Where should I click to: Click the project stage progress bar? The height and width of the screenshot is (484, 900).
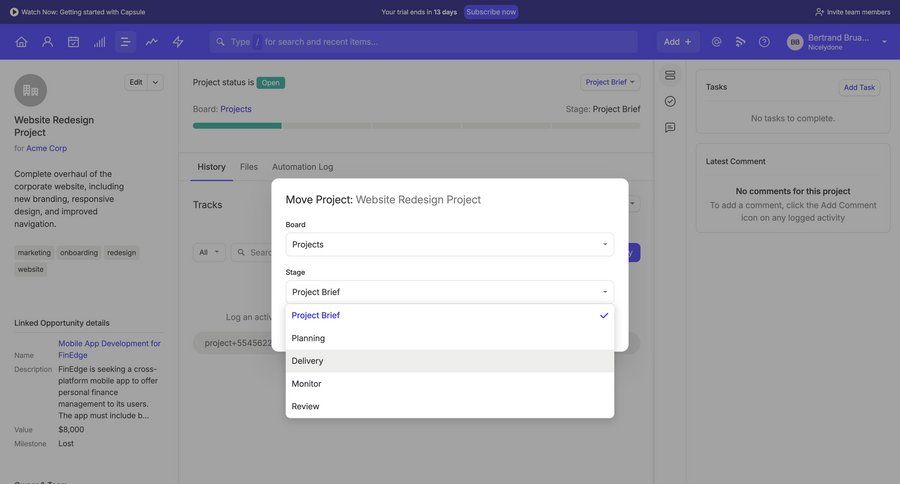[416, 126]
